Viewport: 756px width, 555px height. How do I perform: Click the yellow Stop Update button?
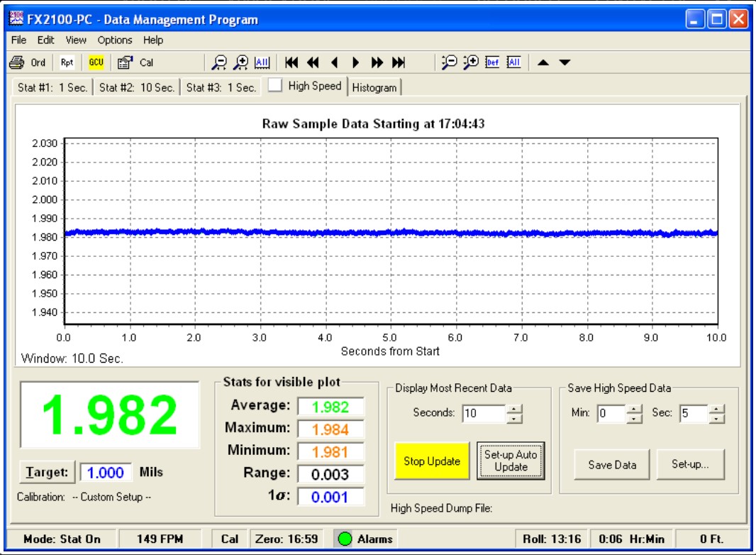pos(432,461)
